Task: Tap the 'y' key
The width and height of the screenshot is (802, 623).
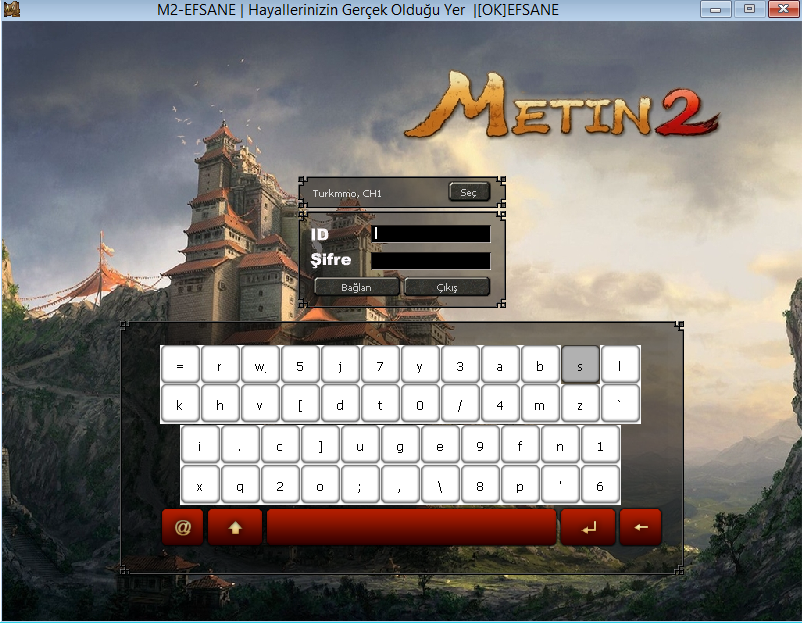Action: pyautogui.click(x=420, y=365)
